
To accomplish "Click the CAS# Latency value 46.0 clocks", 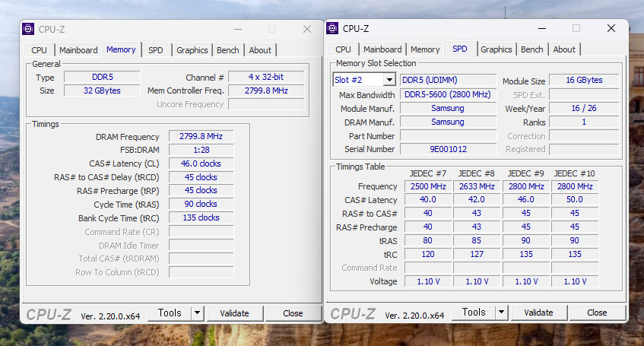I will (x=201, y=163).
